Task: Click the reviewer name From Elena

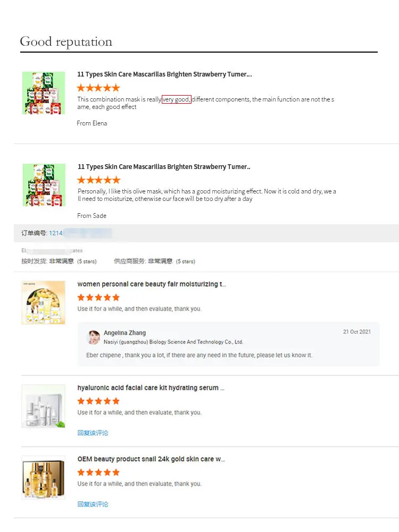Action: [x=92, y=123]
